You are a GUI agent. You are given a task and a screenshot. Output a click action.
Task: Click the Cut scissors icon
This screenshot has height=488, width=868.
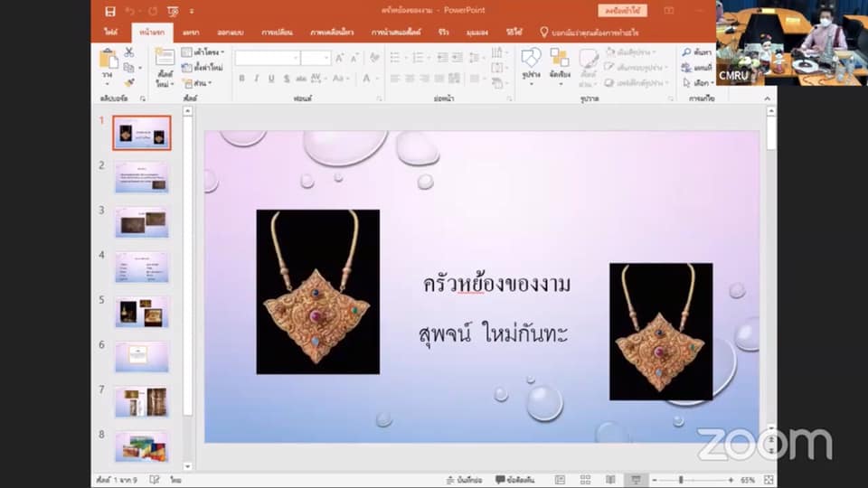point(129,52)
